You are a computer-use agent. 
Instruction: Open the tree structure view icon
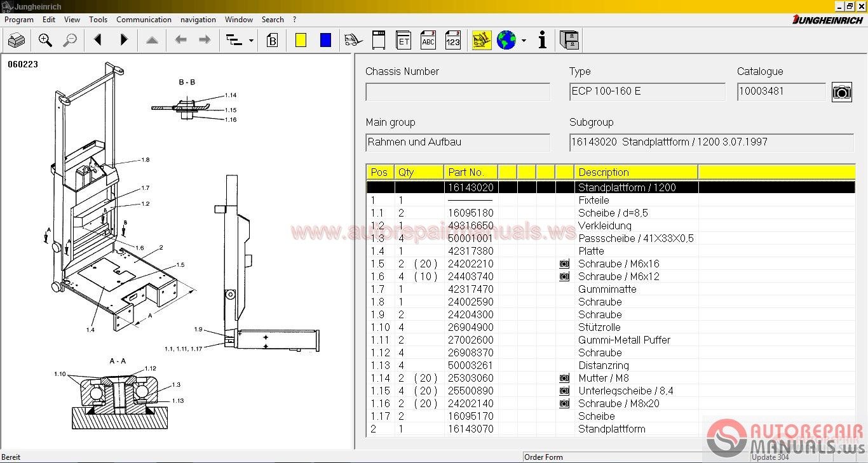[234, 41]
